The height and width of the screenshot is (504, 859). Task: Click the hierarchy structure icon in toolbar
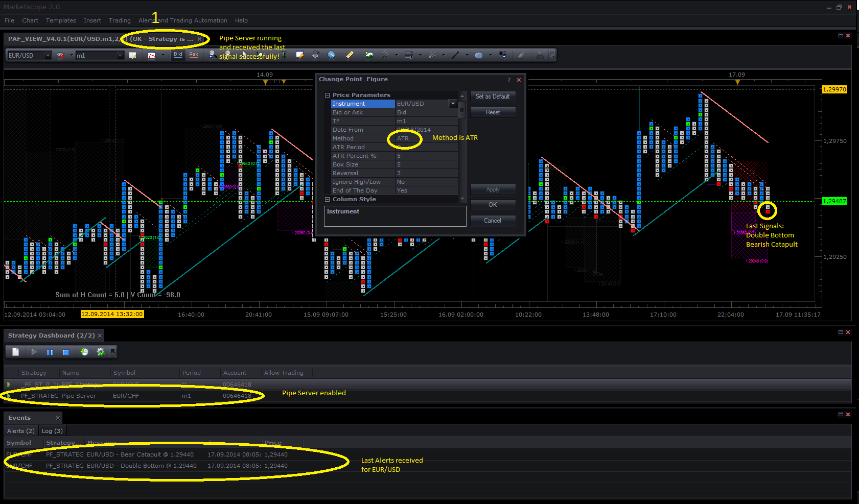pos(540,55)
